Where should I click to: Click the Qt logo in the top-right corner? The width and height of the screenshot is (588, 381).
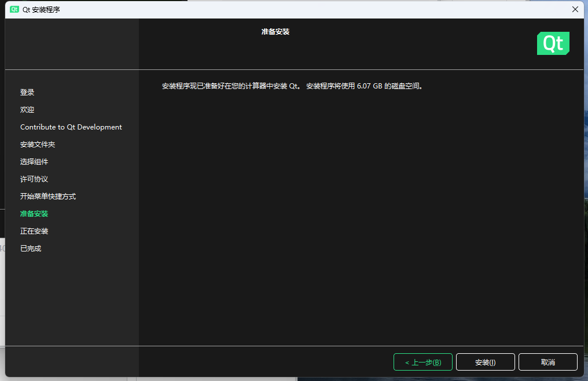pyautogui.click(x=553, y=43)
